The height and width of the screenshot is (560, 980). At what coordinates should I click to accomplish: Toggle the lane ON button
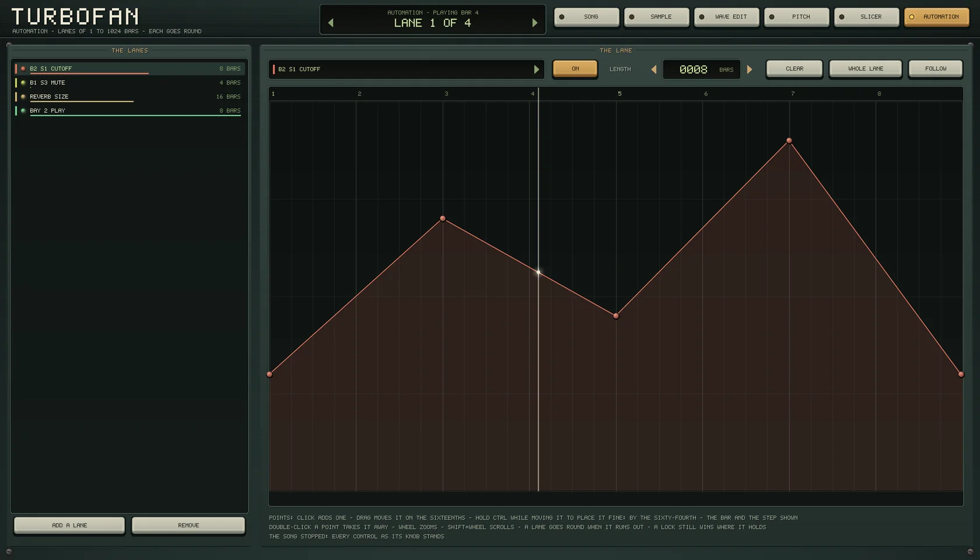(x=575, y=69)
